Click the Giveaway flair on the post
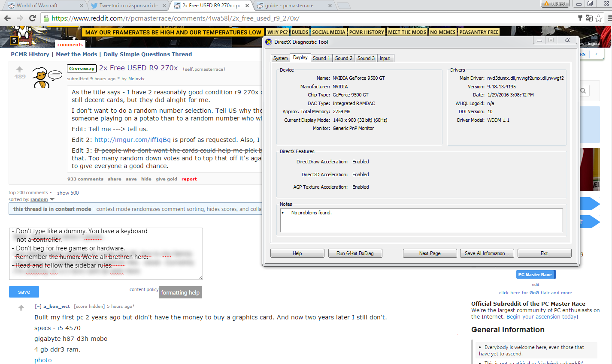 tap(82, 69)
